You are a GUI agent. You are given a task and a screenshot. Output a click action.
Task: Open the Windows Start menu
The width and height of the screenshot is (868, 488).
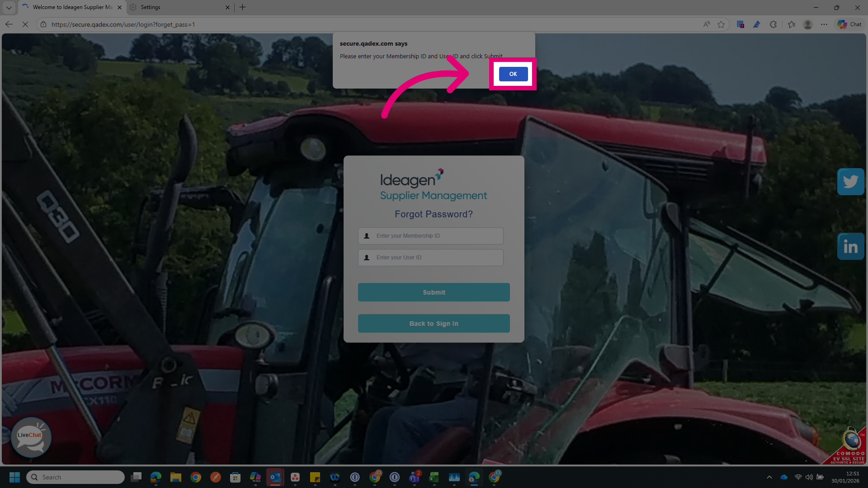[x=14, y=477]
